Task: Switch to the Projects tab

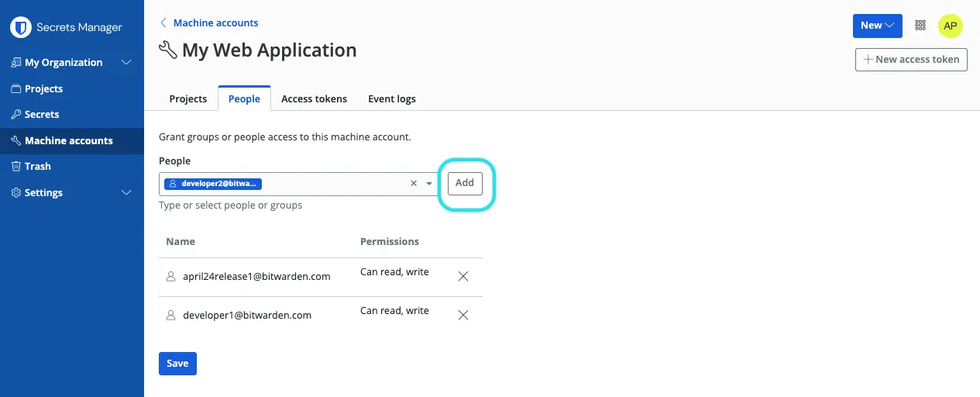Action: (188, 98)
